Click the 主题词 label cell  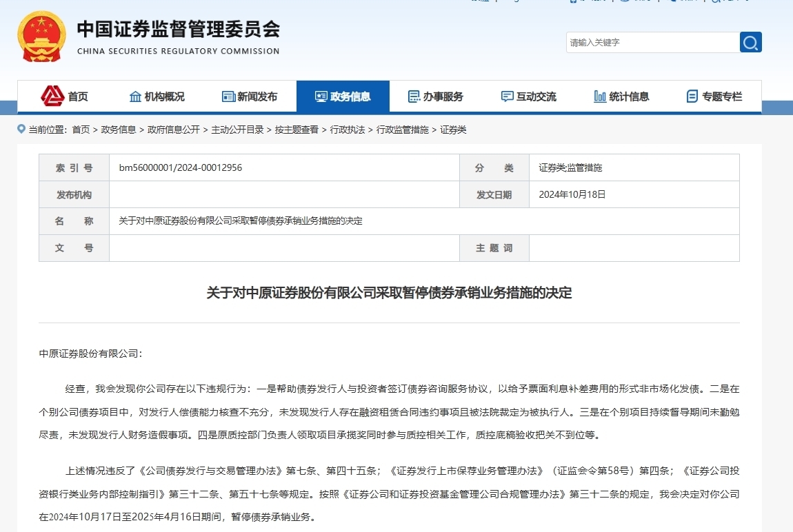tap(494, 248)
